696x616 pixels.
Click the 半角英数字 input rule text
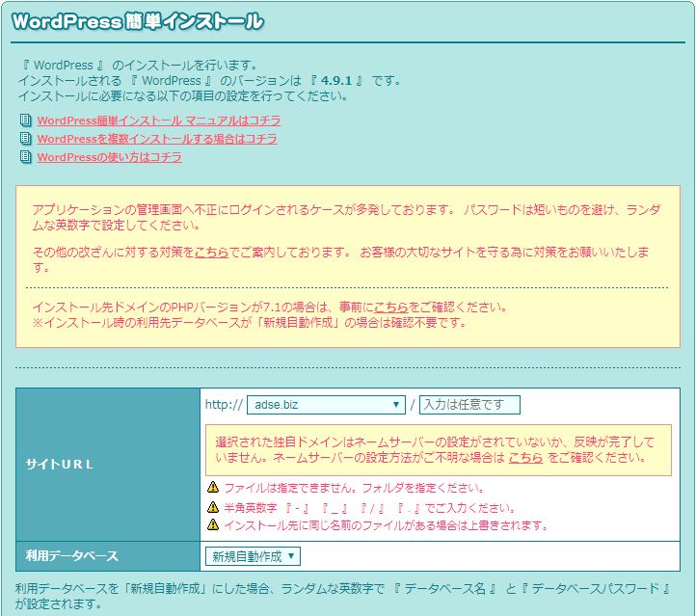coord(369,508)
